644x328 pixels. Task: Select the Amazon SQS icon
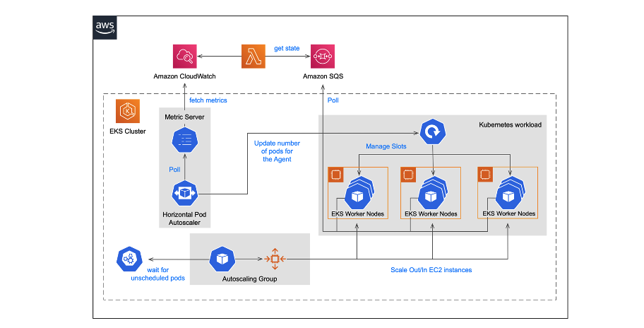(321, 57)
